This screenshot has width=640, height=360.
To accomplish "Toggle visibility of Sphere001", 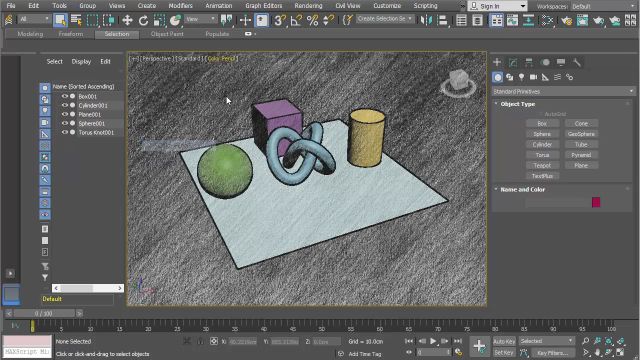I will pyautogui.click(x=64, y=123).
